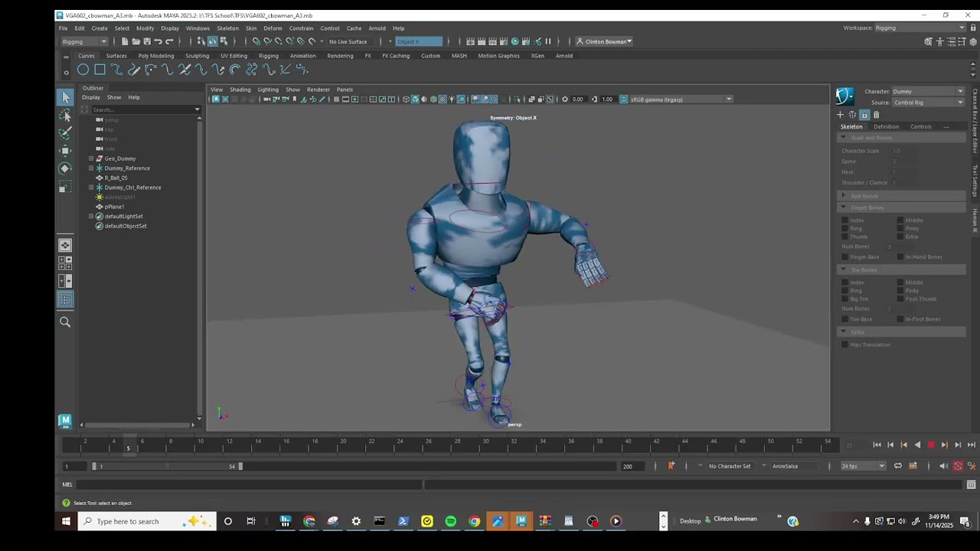Switch to the Rigging shelf tab

(x=268, y=56)
